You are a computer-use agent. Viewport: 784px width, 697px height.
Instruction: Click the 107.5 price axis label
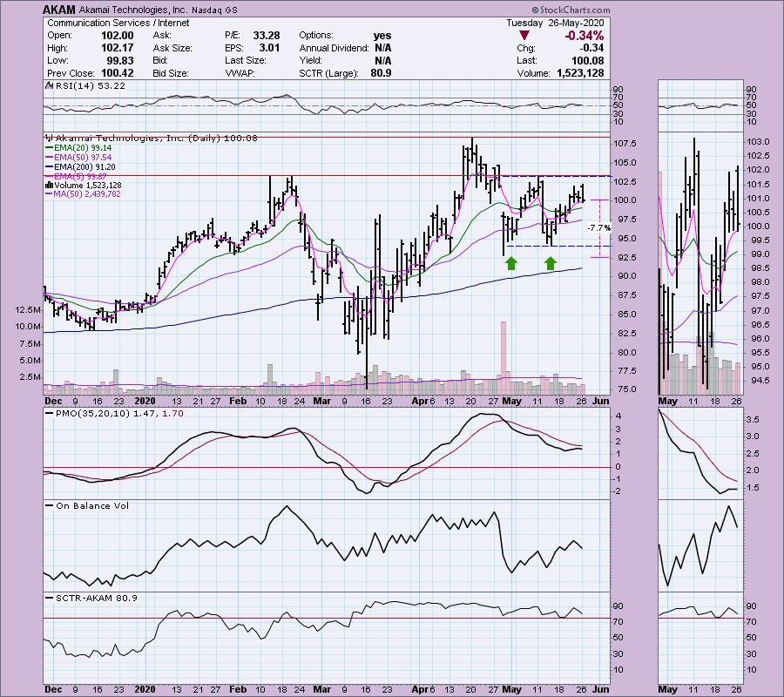(x=625, y=144)
